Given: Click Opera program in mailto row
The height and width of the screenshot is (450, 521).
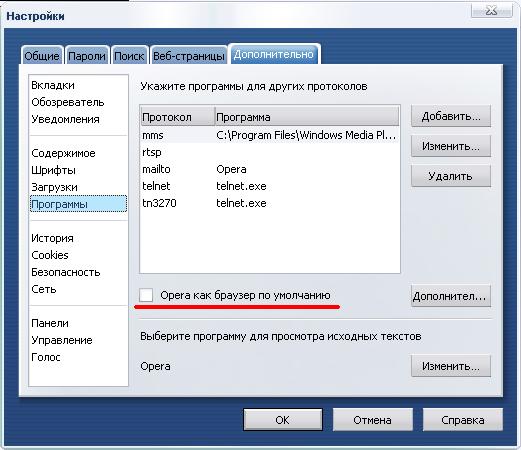Looking at the screenshot, I should [x=231, y=169].
